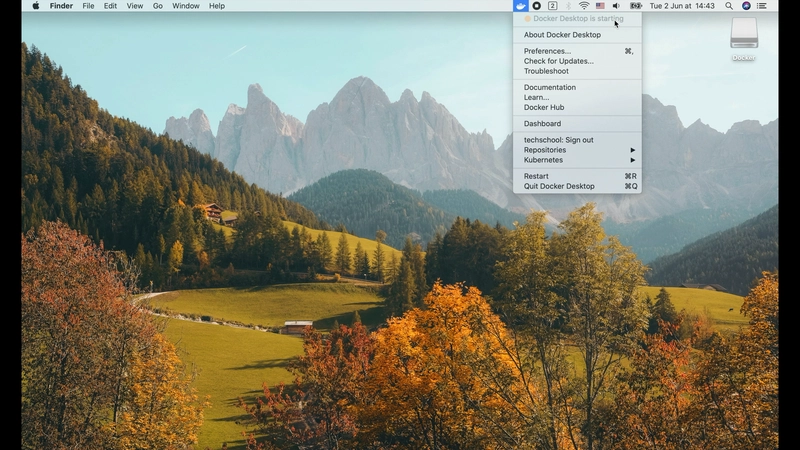Open the Finder menu
Viewport: 800px width, 450px height.
(x=61, y=6)
